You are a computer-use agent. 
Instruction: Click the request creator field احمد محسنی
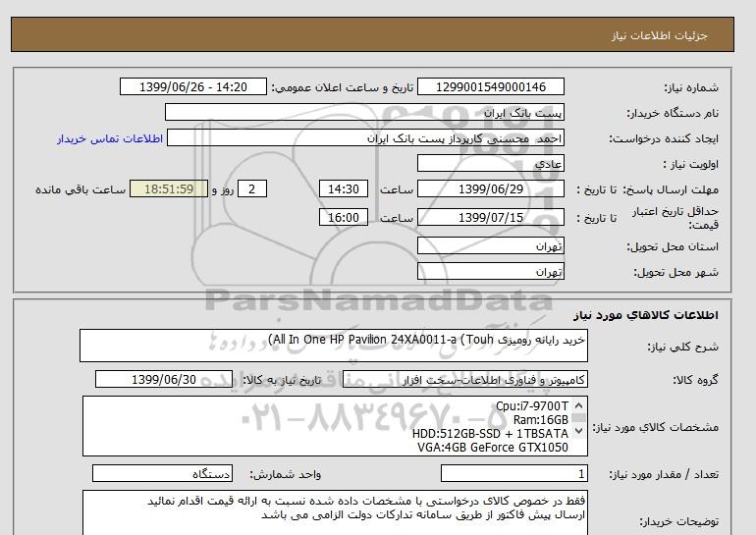coord(365,137)
